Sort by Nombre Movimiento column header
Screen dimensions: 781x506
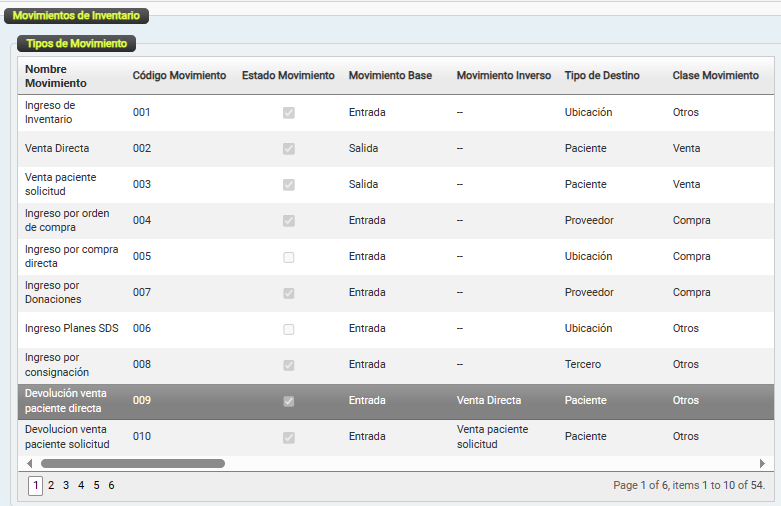point(56,76)
